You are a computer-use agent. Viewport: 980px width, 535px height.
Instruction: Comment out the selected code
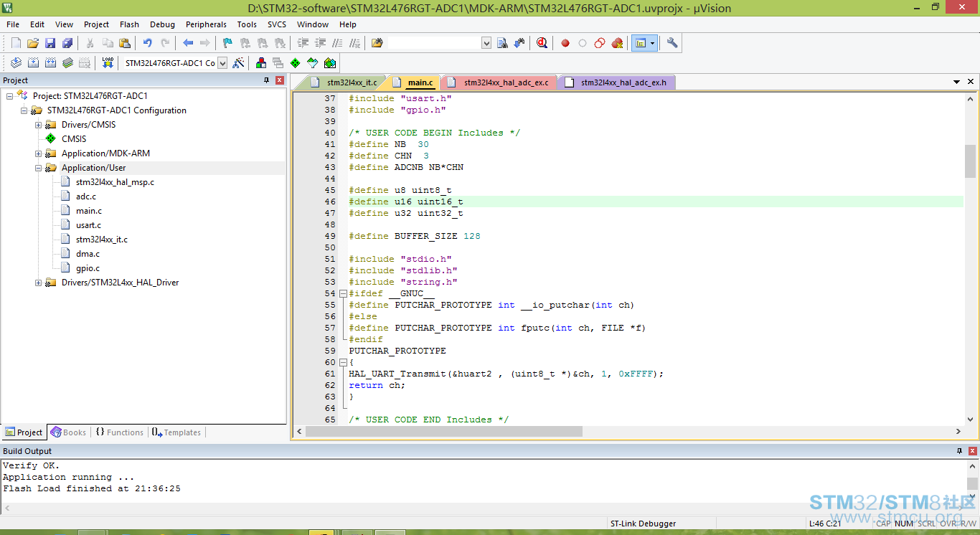pyautogui.click(x=337, y=43)
